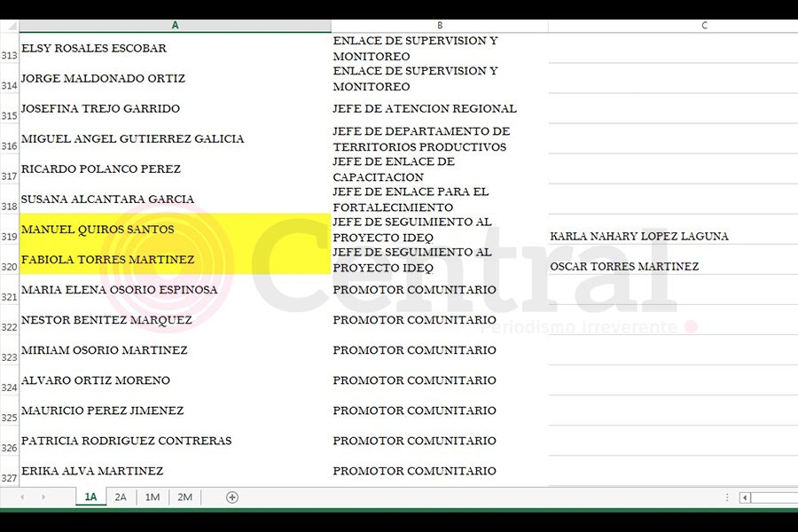
Task: Select cell ALVARO ORTIZ MORENO
Action: pyautogui.click(x=175, y=380)
